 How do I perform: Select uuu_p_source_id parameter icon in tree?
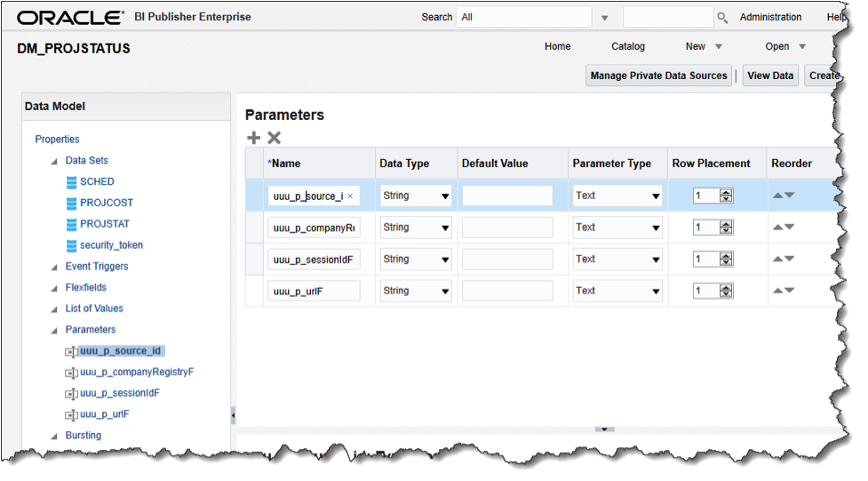(x=71, y=352)
